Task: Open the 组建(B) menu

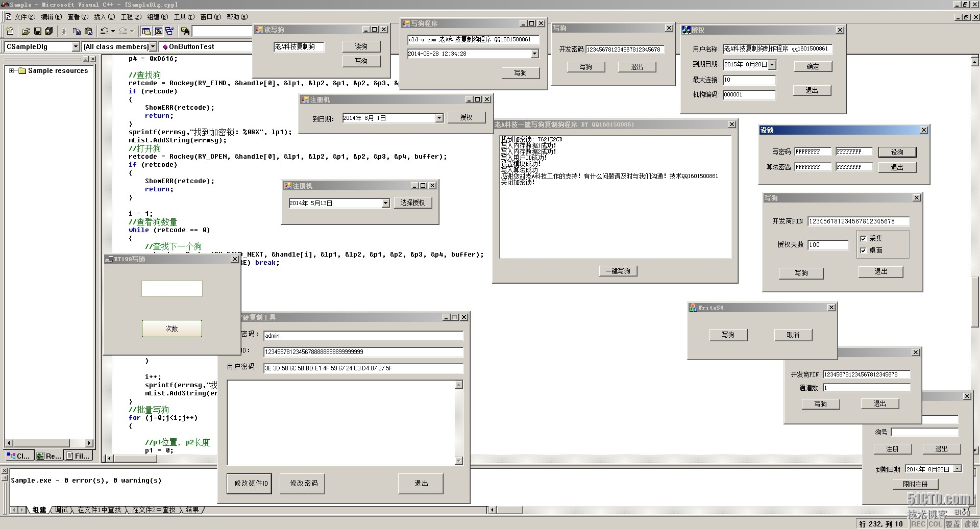Action: [x=157, y=17]
